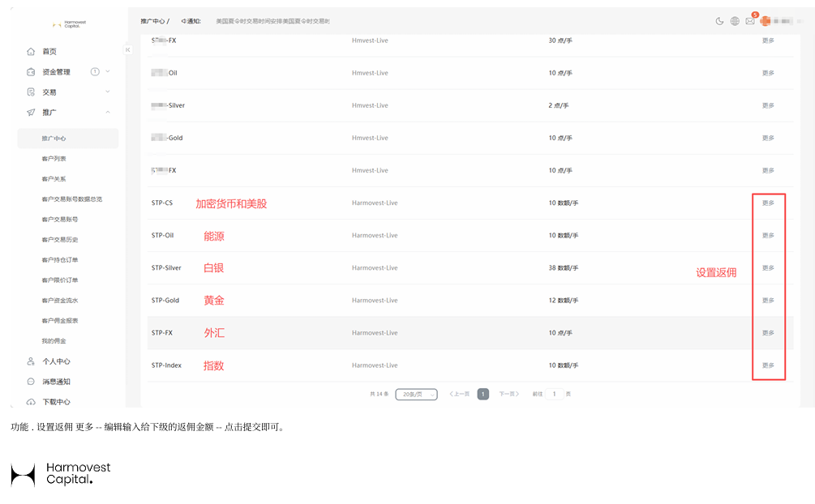
Task: Click 更多 in the STP-Gold row
Action: 768,301
